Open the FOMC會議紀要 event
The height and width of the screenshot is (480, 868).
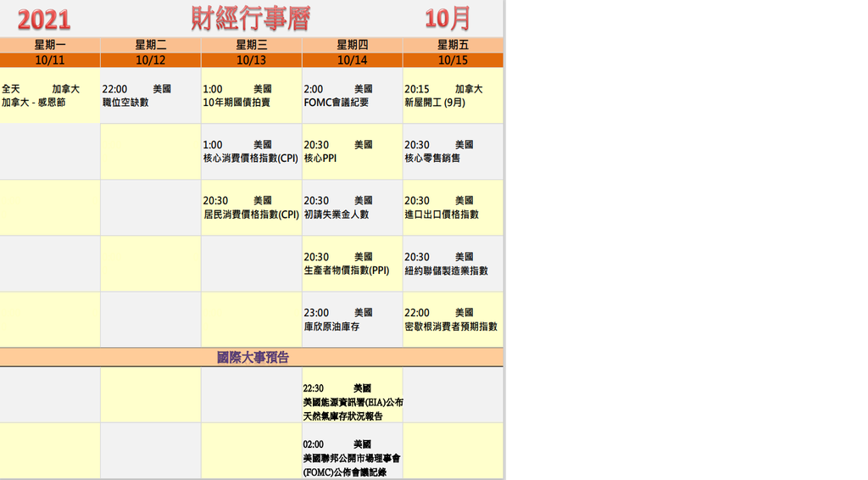[x=336, y=103]
